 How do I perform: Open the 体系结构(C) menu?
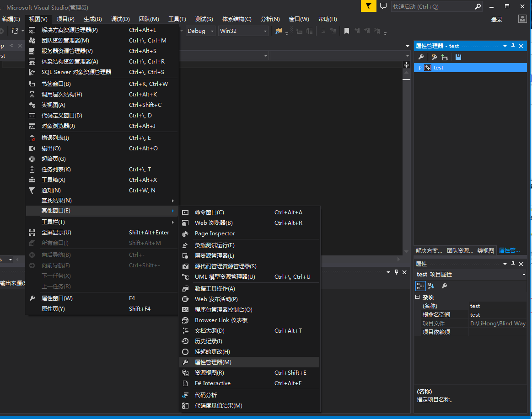tap(237, 19)
